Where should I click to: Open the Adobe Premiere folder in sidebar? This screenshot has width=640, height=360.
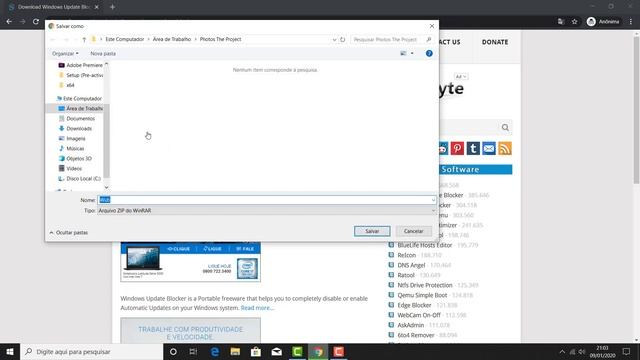click(80, 65)
